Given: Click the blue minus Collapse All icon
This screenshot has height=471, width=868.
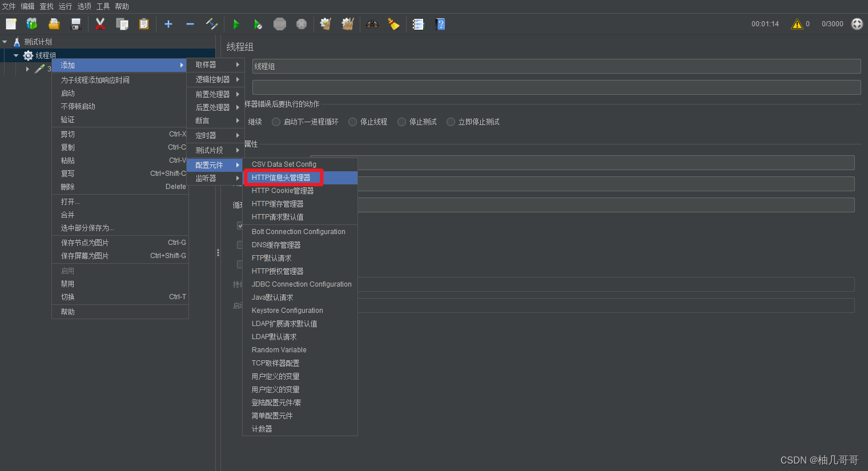Looking at the screenshot, I should pos(190,24).
